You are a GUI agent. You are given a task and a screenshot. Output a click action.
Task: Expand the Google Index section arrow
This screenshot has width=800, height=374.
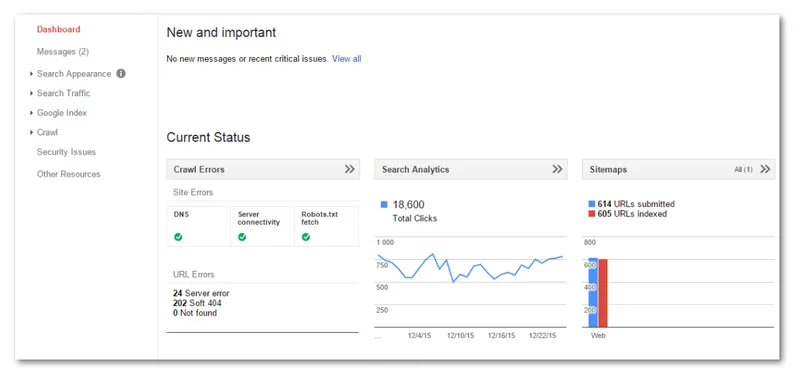click(32, 113)
